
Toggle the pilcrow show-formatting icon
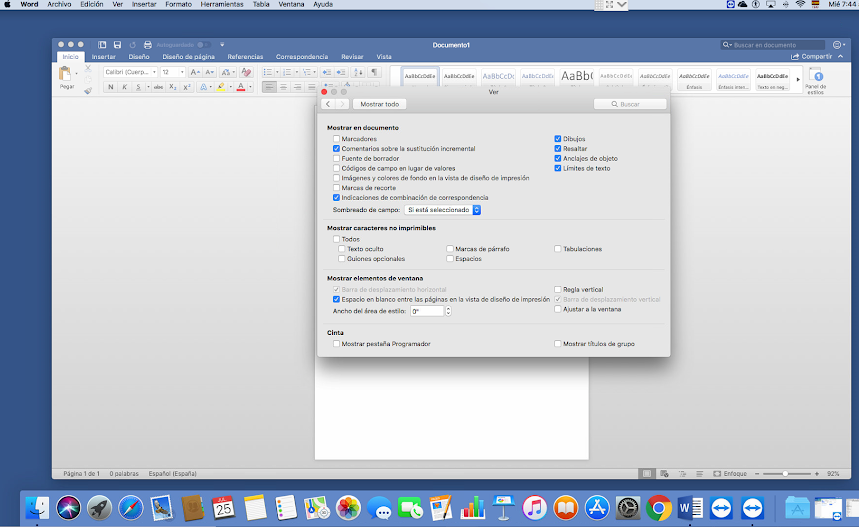(374, 73)
